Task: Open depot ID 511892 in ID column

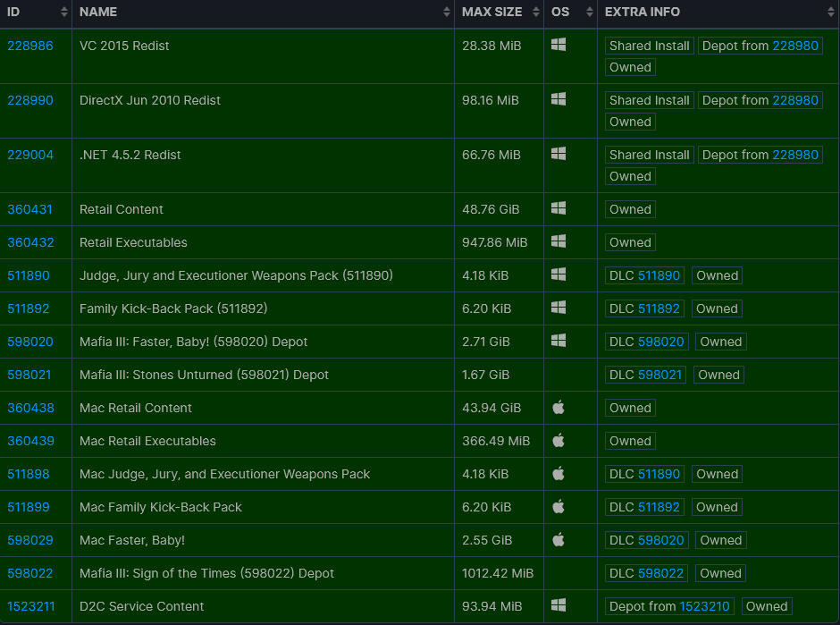Action: click(29, 308)
